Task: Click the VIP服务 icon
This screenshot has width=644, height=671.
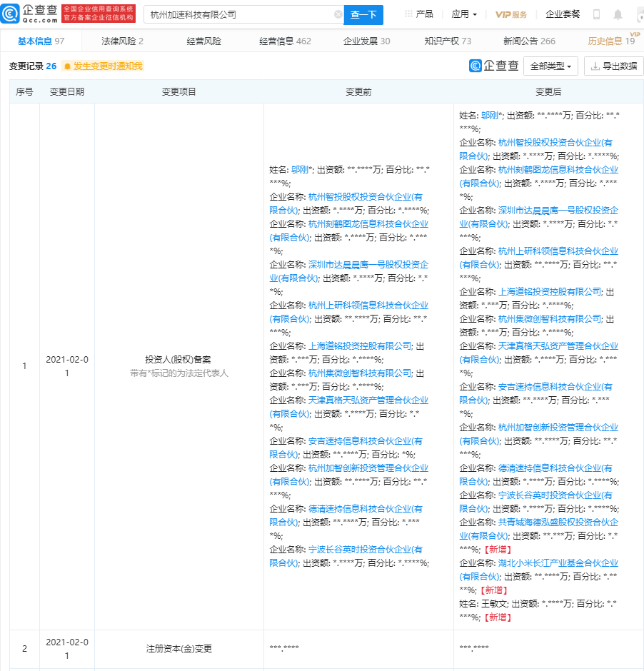Action: pyautogui.click(x=512, y=13)
